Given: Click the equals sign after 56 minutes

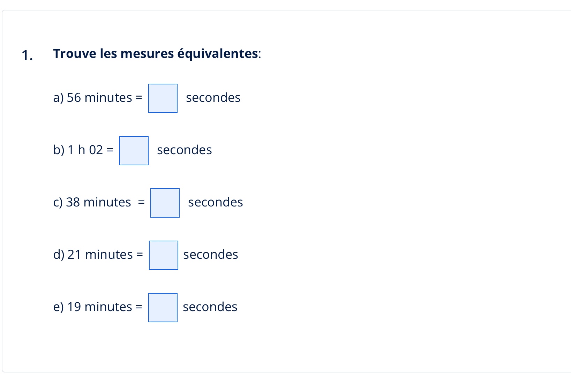Looking at the screenshot, I should pos(139,98).
